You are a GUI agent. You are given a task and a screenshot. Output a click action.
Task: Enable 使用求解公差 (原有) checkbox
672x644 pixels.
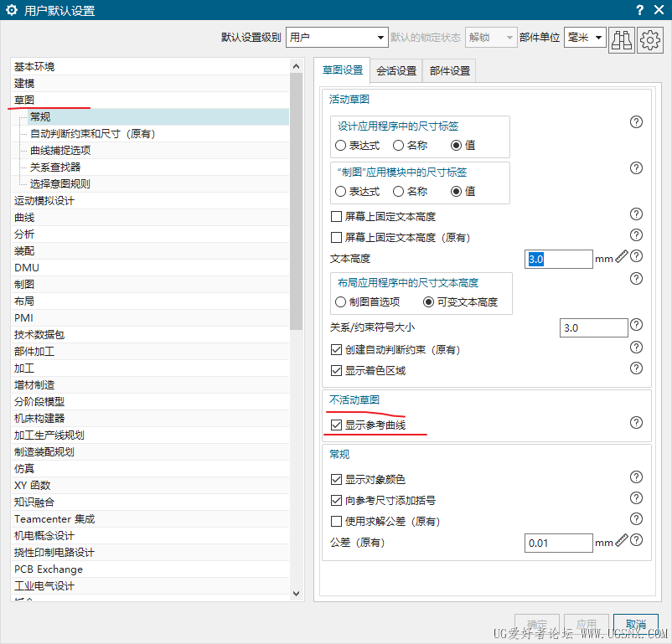tap(337, 522)
